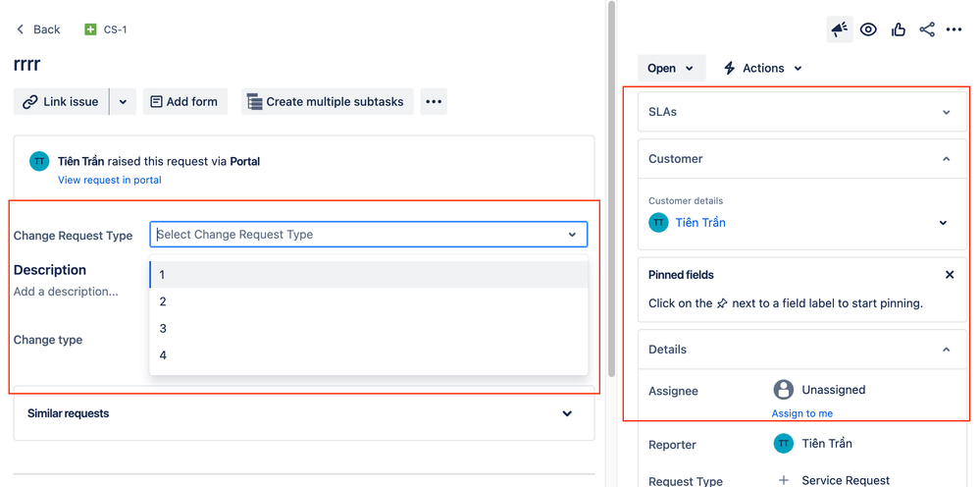Select option 2 from dropdown list
Screen dimensions: 980x487
369,301
